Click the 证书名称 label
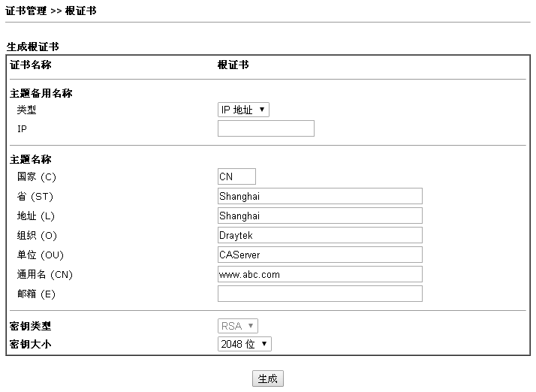 [x=31, y=65]
